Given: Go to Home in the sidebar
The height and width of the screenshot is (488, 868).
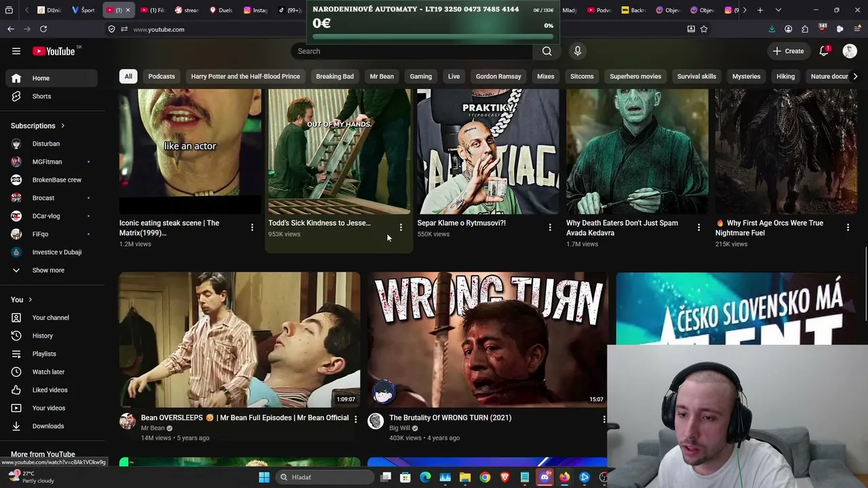Looking at the screenshot, I should 52,78.
